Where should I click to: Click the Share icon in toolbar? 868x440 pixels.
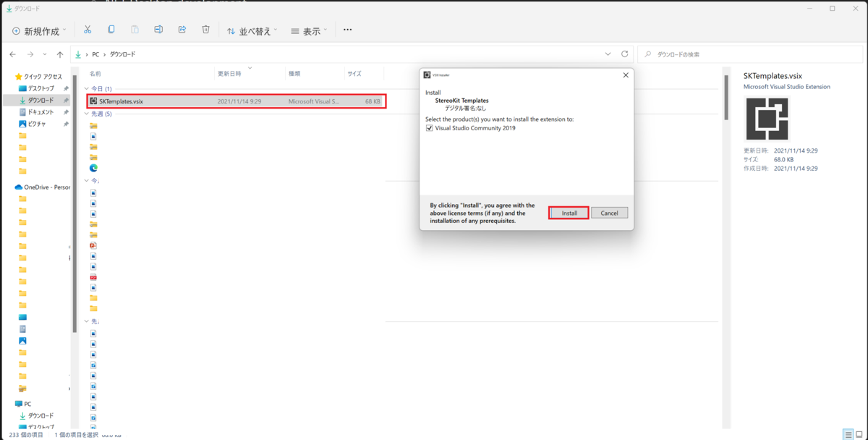click(x=182, y=30)
